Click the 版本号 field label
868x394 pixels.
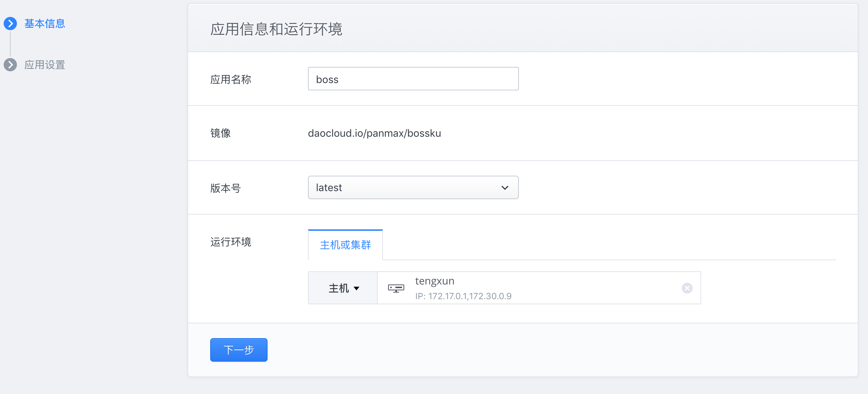(x=225, y=188)
